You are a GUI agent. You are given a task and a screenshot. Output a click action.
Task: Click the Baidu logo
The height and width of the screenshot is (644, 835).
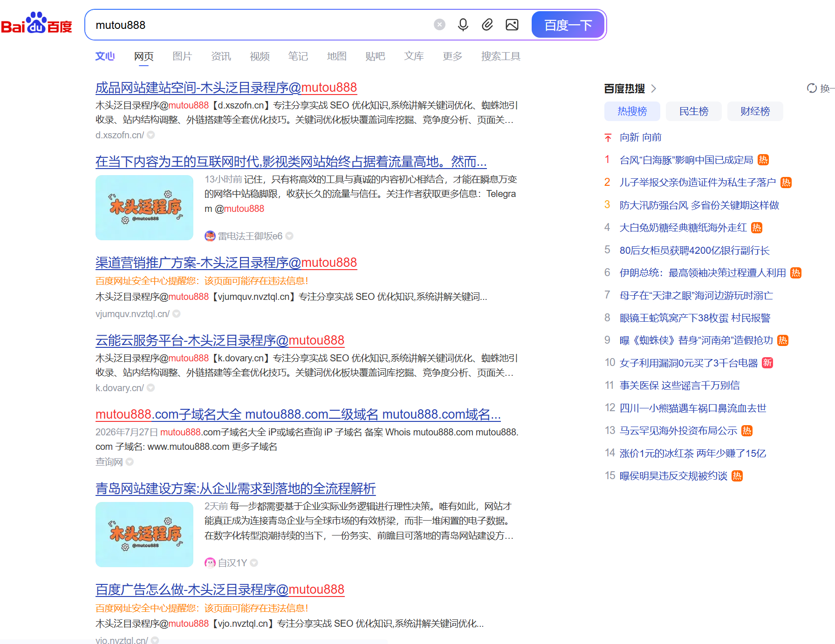point(36,23)
